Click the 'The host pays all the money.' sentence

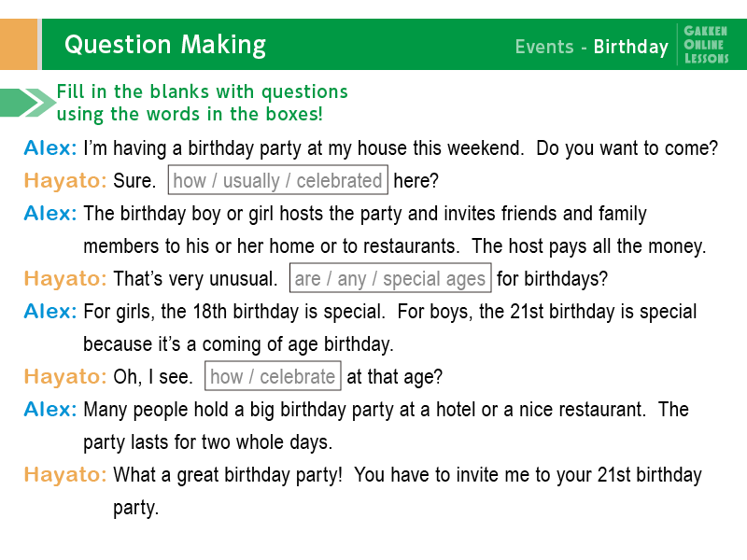589,246
